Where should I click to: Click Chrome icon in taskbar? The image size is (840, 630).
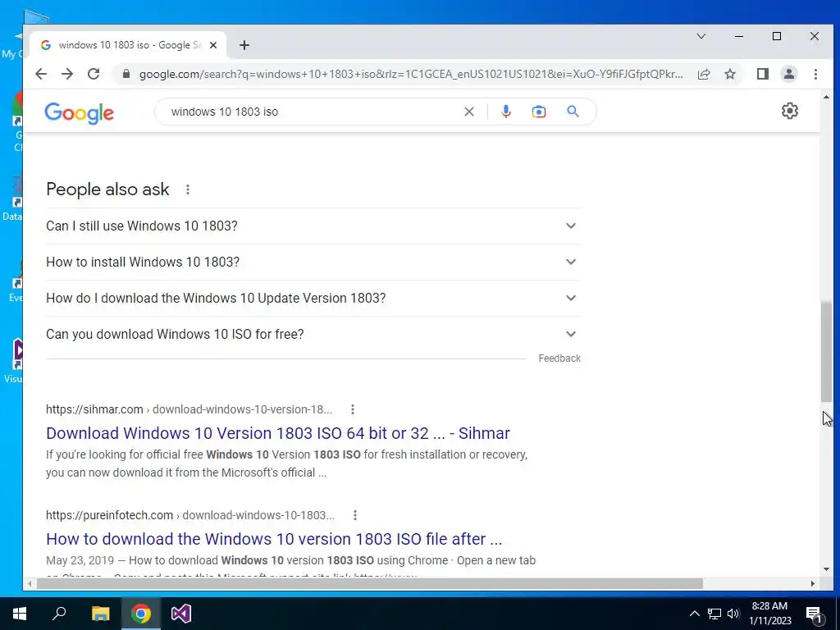(x=141, y=614)
